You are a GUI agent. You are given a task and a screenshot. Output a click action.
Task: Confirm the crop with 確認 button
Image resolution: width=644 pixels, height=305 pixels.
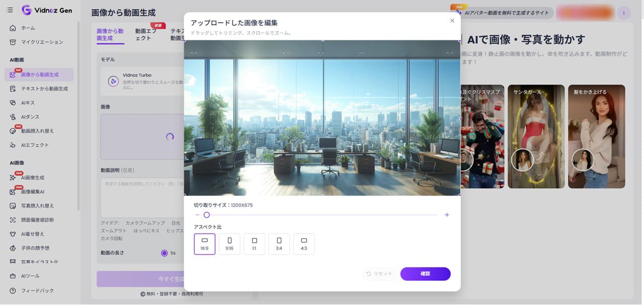coord(425,274)
